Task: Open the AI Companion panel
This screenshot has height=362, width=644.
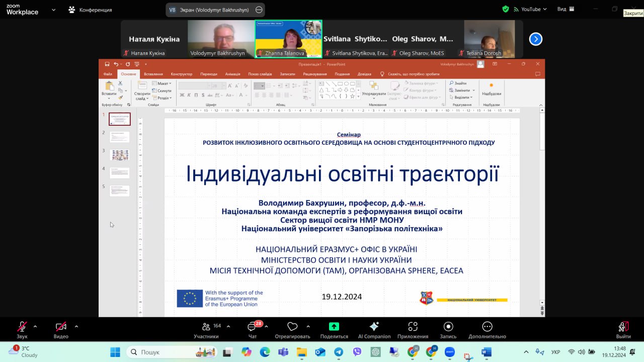Action: point(374,327)
